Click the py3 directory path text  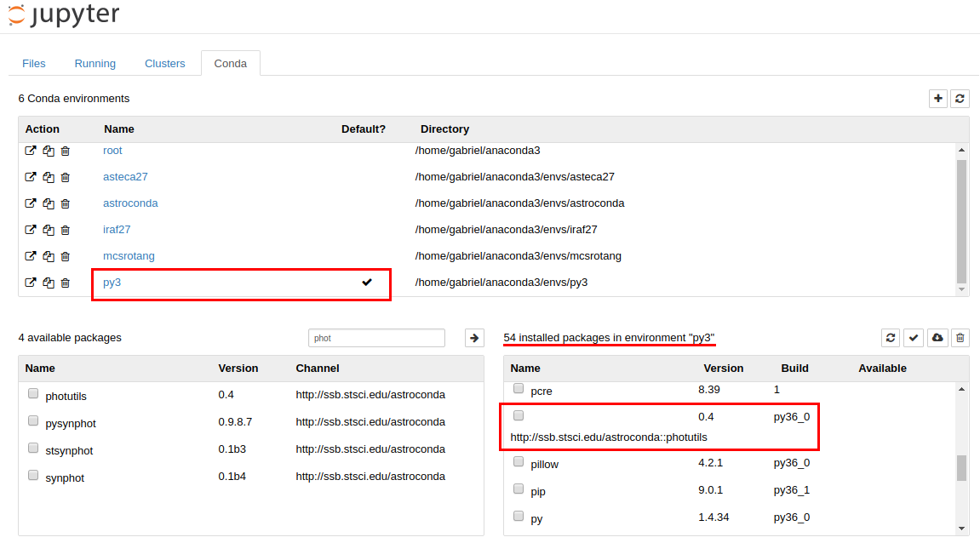coord(501,283)
